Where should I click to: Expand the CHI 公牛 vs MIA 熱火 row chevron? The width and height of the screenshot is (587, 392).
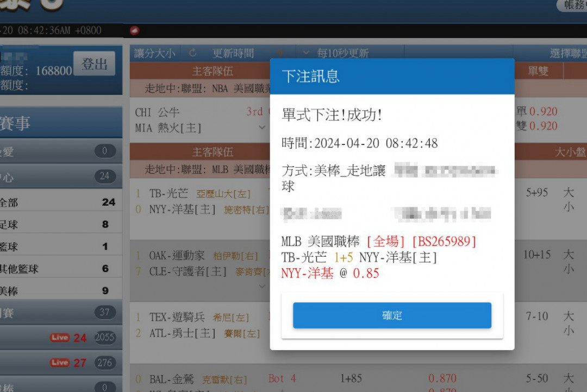pyautogui.click(x=262, y=128)
